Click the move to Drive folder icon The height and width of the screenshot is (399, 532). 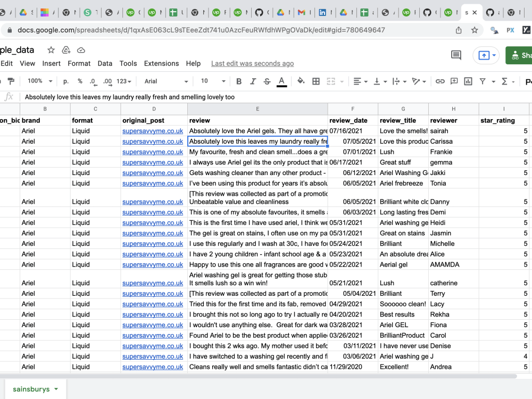[x=66, y=50]
